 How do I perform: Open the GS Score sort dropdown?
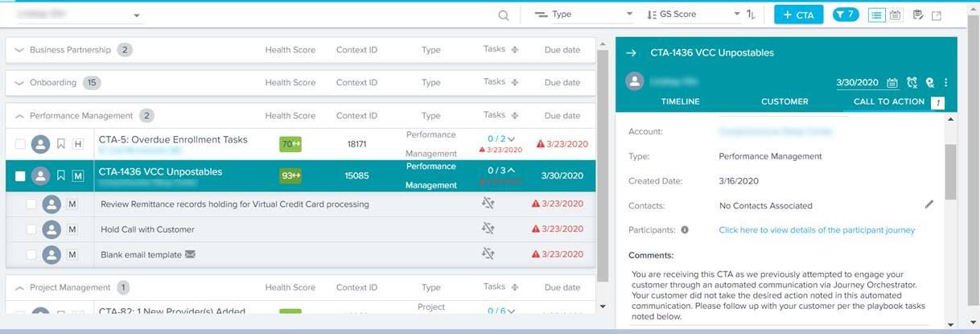click(x=692, y=14)
